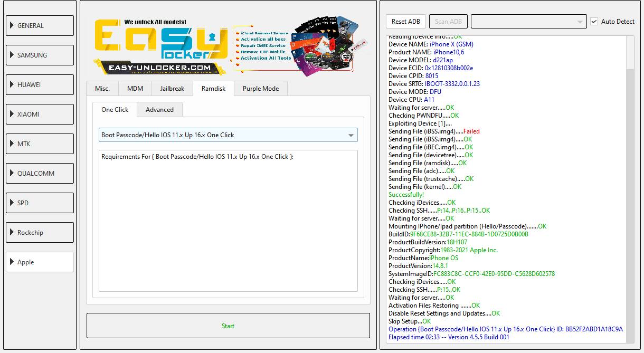Expand the QUALCOMM sidebar section
Viewport: 644px width, 353px height.
pyautogui.click(x=40, y=173)
